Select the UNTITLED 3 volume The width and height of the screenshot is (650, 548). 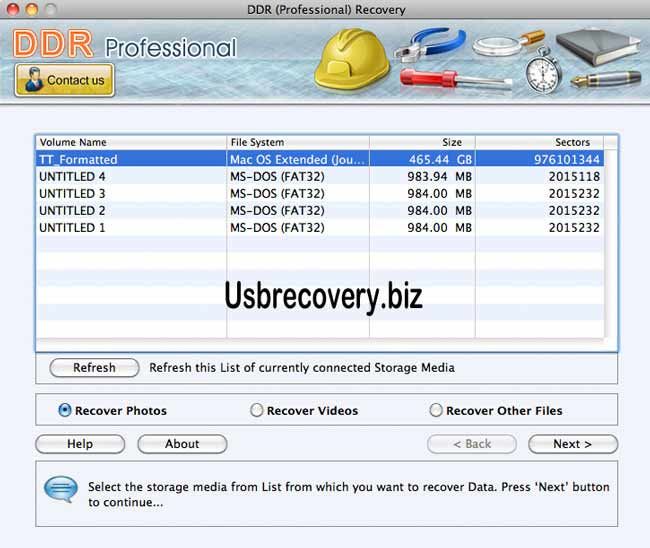(320, 194)
